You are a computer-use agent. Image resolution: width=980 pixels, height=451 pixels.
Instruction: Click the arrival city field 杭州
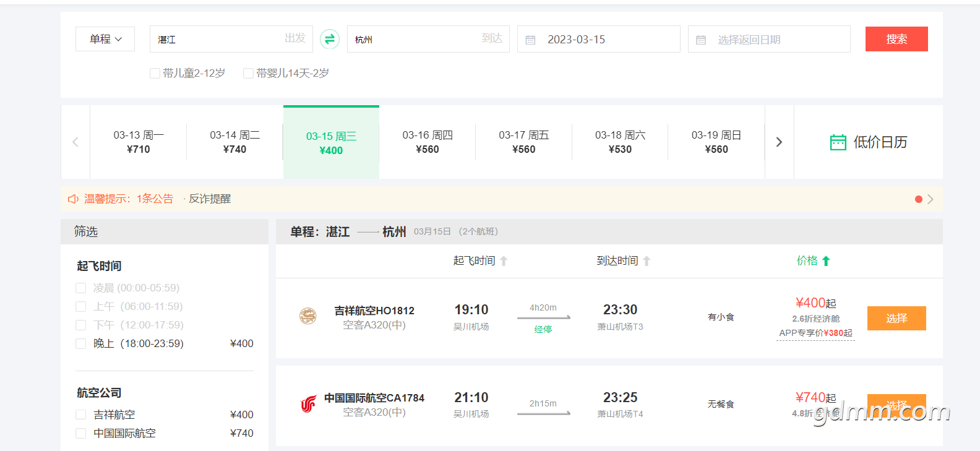tap(428, 39)
